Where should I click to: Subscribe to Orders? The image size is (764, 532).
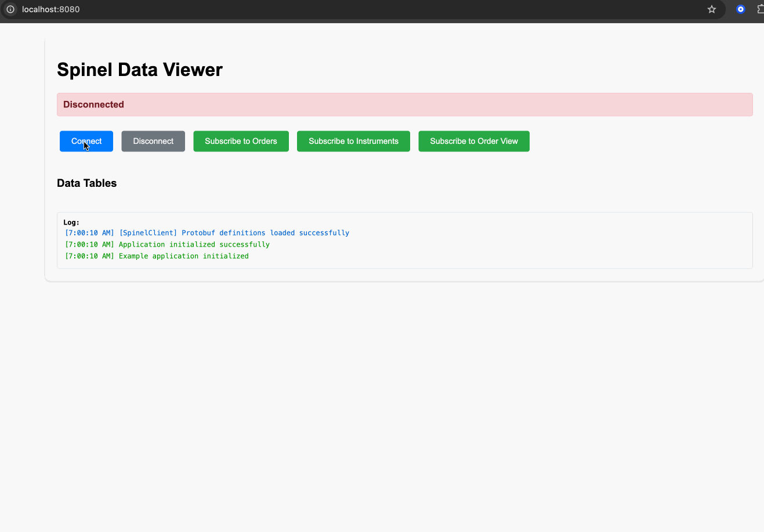pos(241,141)
